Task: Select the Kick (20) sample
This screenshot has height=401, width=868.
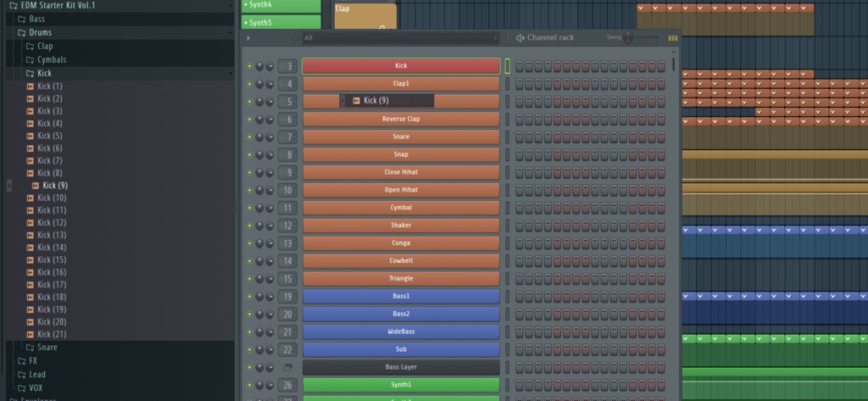Action: 52,322
